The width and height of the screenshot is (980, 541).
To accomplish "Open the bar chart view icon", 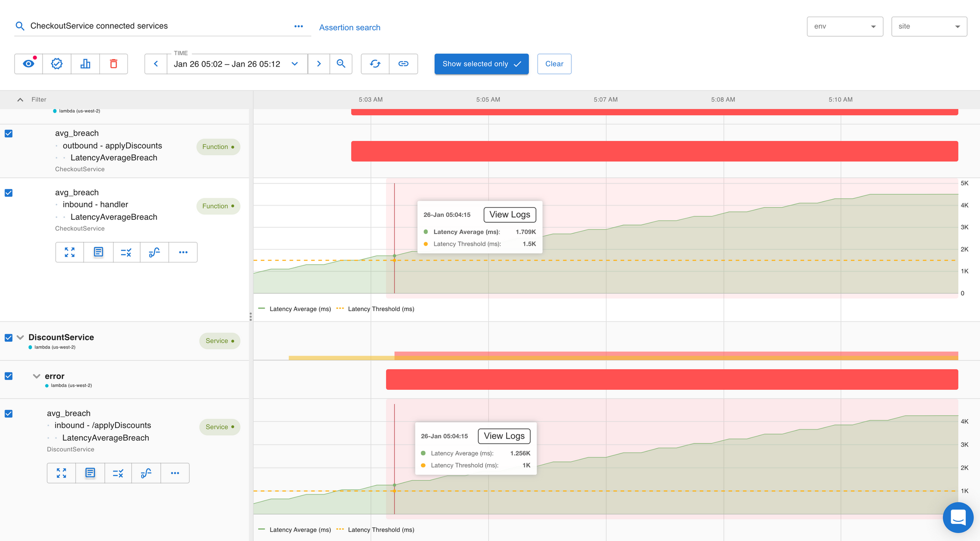I will pos(85,64).
